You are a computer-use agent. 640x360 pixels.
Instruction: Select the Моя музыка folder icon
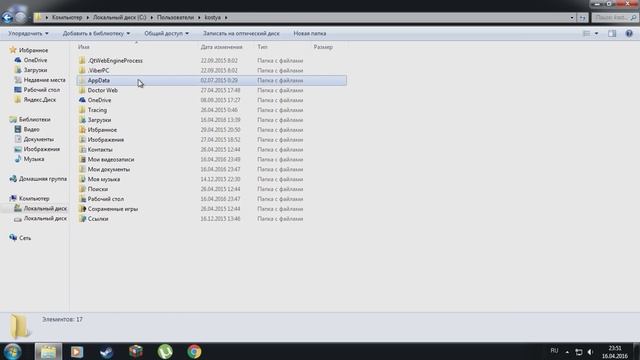tap(82, 179)
